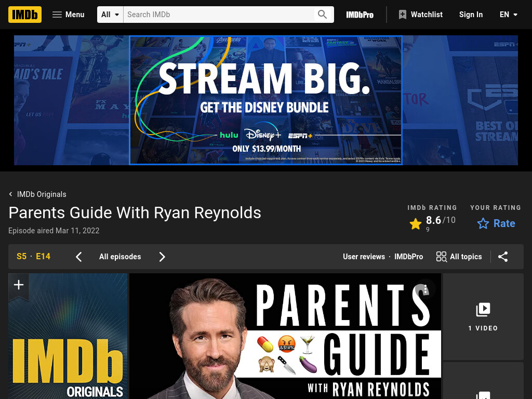Click the magnifier search submit icon
Screen dimensions: 532x399
click(x=322, y=15)
